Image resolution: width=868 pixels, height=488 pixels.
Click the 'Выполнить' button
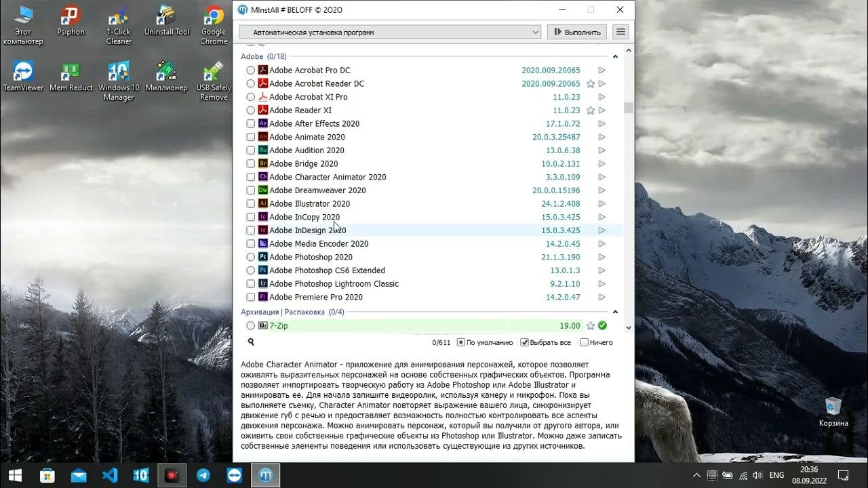(x=576, y=32)
